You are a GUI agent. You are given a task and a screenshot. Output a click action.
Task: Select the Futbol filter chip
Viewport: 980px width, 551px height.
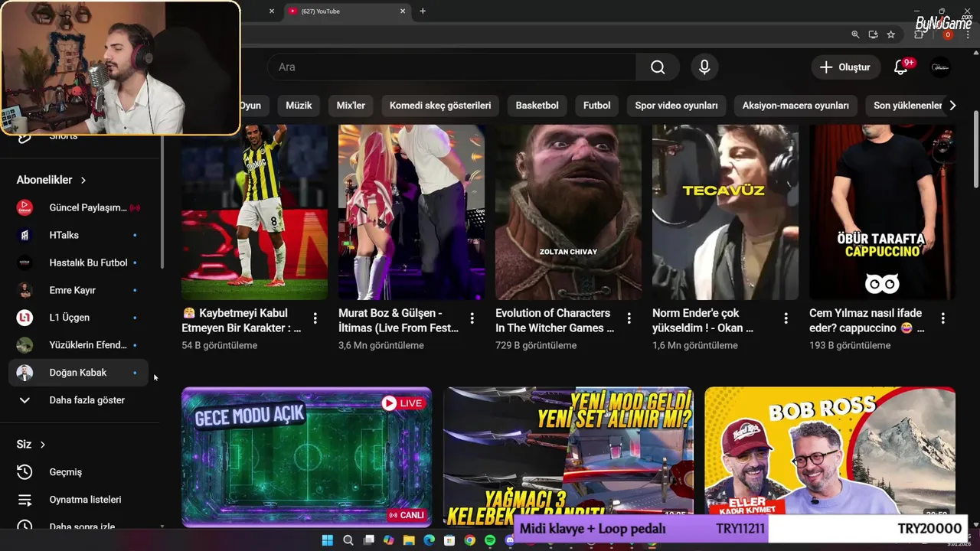pos(597,106)
